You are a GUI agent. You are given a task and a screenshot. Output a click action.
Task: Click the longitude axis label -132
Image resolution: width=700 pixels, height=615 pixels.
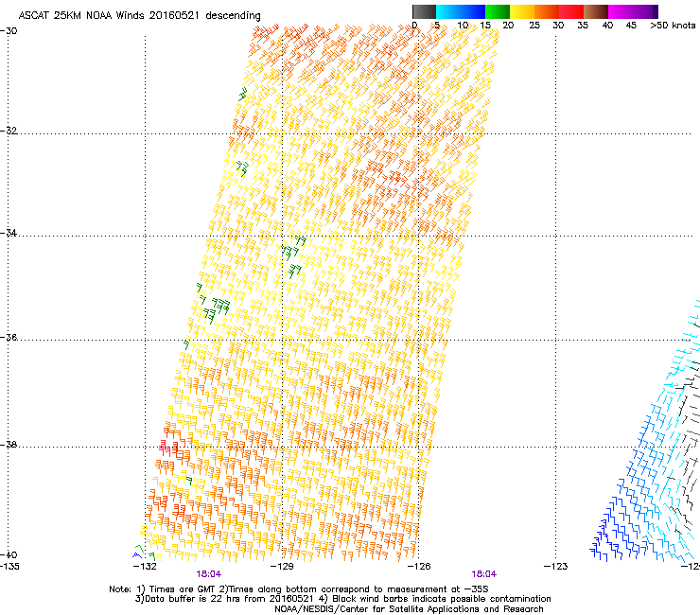click(145, 567)
